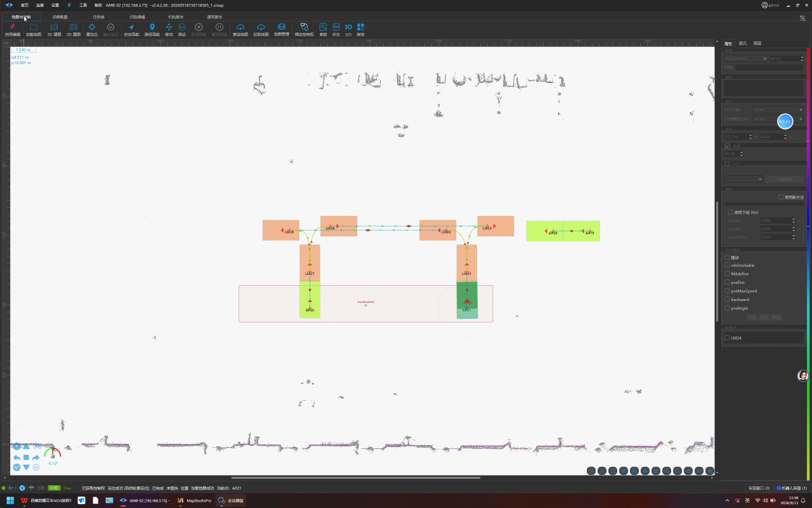The width and height of the screenshot is (812, 508).
Task: Open the 执行对象 none dropdown
Action: point(778,110)
